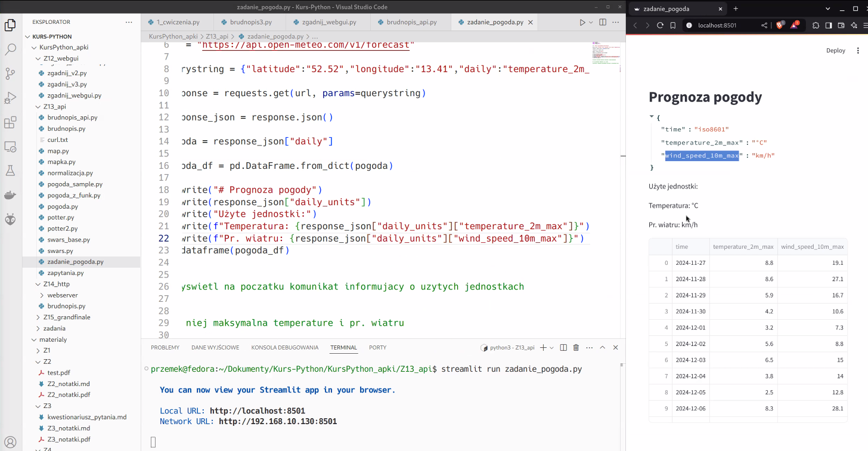This screenshot has height=451, width=868.
Task: Open Remote Explorer in the activity bar
Action: click(x=10, y=147)
